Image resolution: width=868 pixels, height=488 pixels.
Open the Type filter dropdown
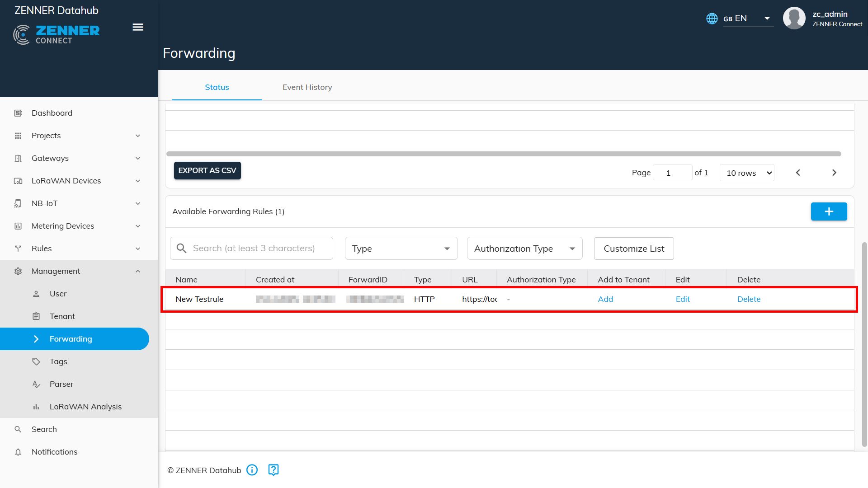pos(401,249)
